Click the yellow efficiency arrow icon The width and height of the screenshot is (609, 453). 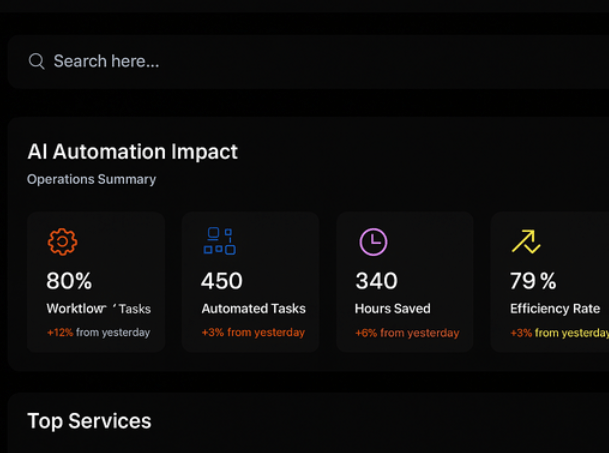pos(526,242)
